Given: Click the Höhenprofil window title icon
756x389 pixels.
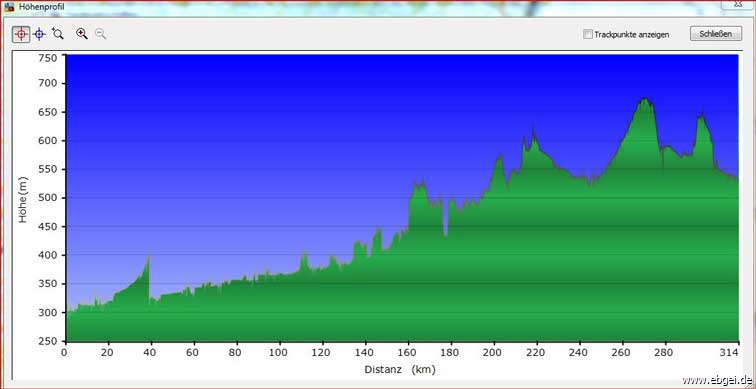Looking at the screenshot, I should click(x=9, y=8).
